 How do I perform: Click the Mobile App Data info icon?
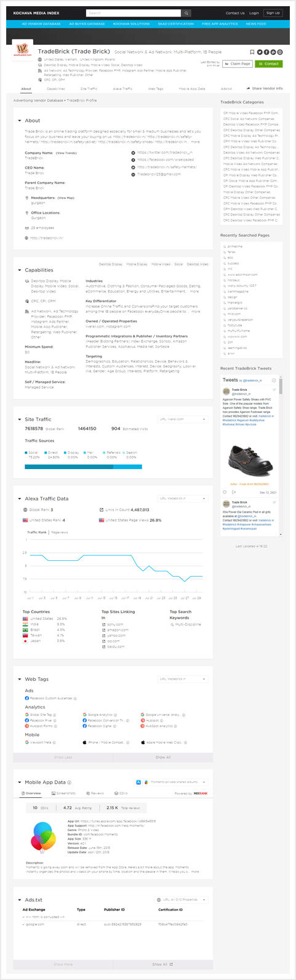(x=70, y=782)
